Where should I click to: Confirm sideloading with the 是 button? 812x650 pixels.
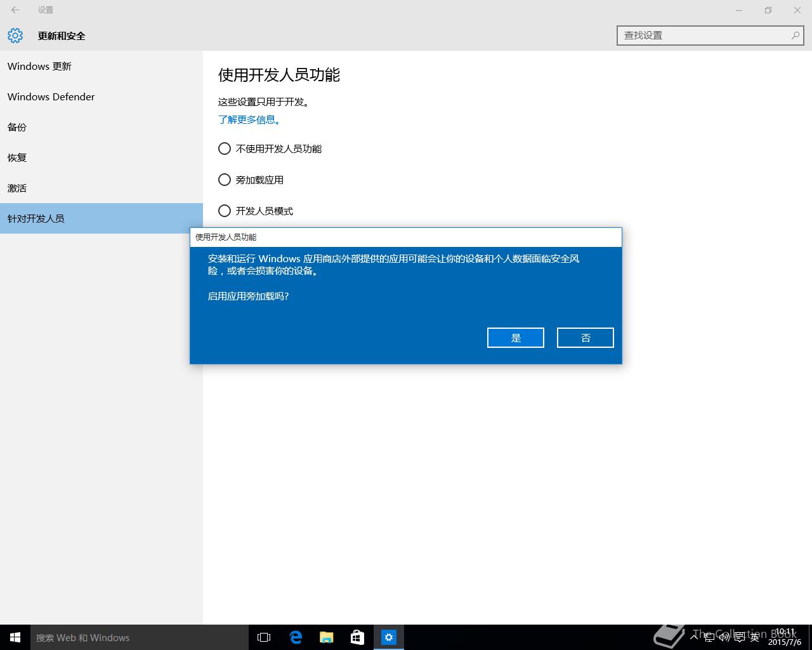(516, 338)
